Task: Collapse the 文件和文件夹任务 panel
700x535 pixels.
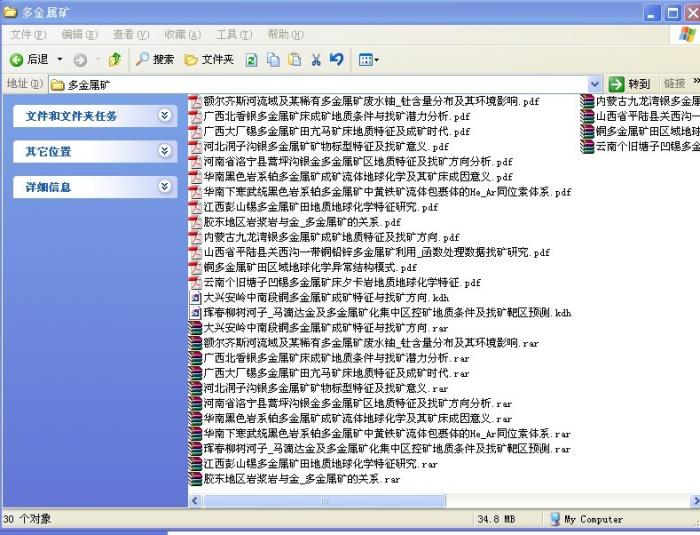Action: coord(164,116)
